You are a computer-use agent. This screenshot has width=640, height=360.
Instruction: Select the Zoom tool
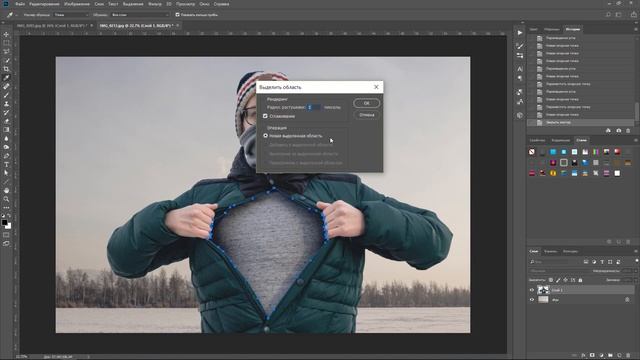pyautogui.click(x=6, y=199)
